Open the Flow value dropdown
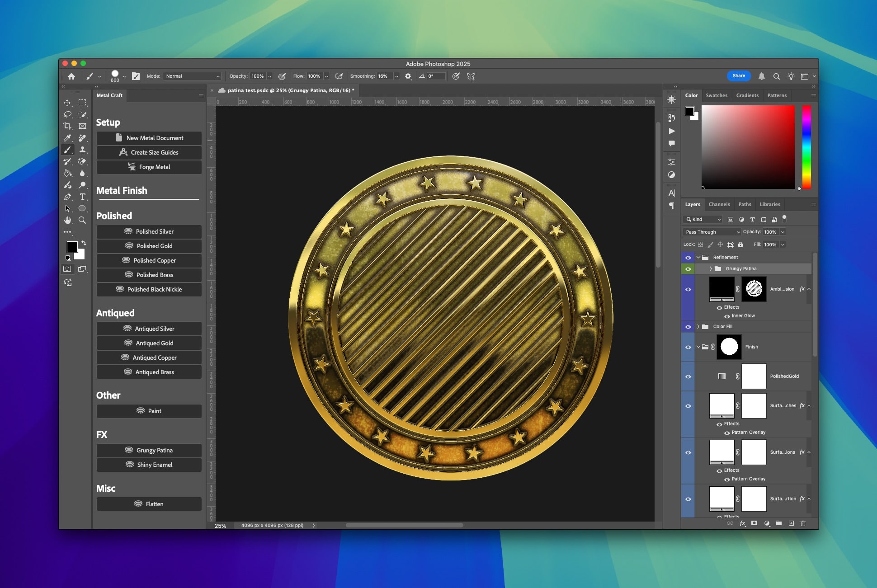Screen dimensions: 877x588 tap(326, 76)
